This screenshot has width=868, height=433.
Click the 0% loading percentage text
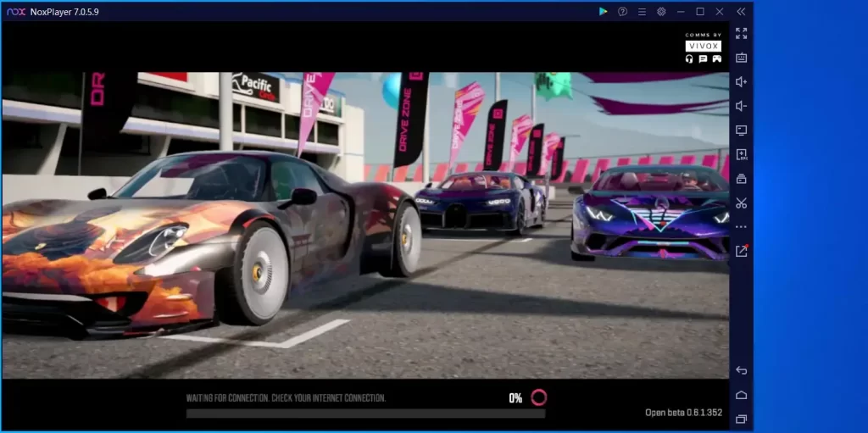click(515, 398)
